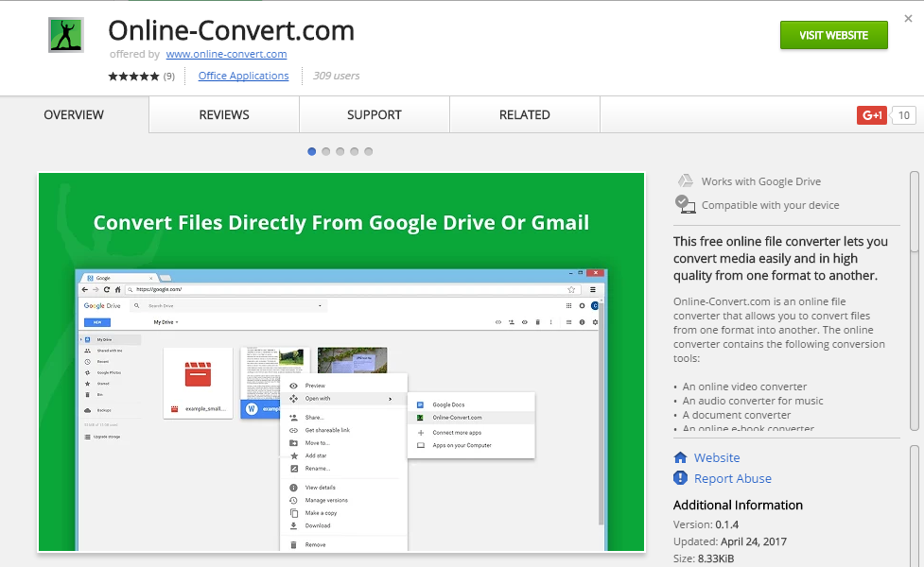Click the "An audio converter for music" bullet
924x567 pixels.
click(x=753, y=401)
